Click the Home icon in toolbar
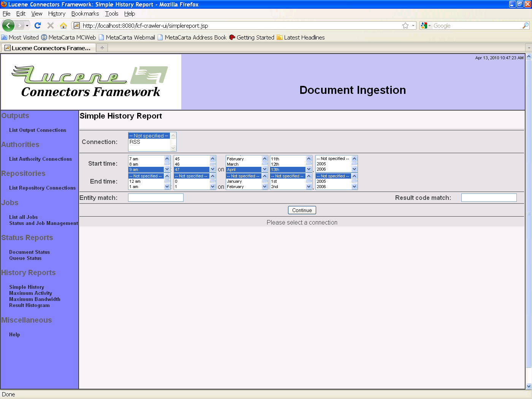The width and height of the screenshot is (532, 399). tap(63, 25)
